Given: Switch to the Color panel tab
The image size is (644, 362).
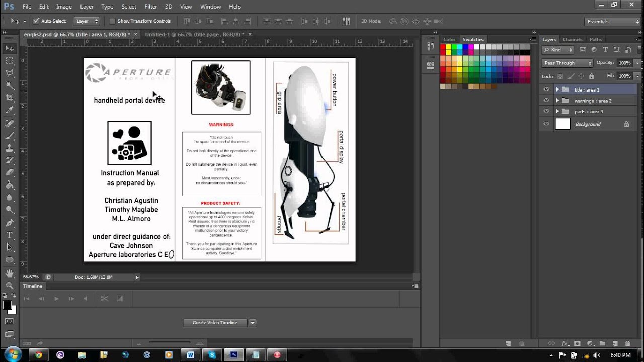Looking at the screenshot, I should 449,39.
